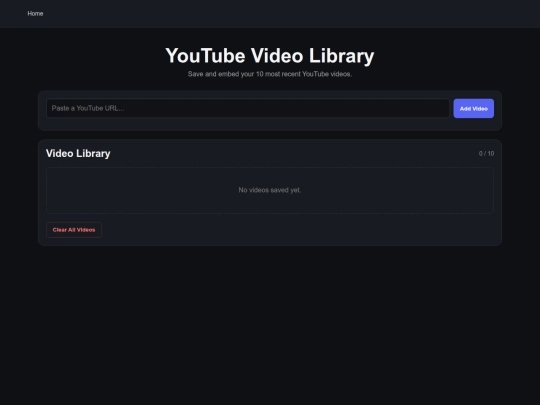Click the Add Video button

pyautogui.click(x=474, y=108)
